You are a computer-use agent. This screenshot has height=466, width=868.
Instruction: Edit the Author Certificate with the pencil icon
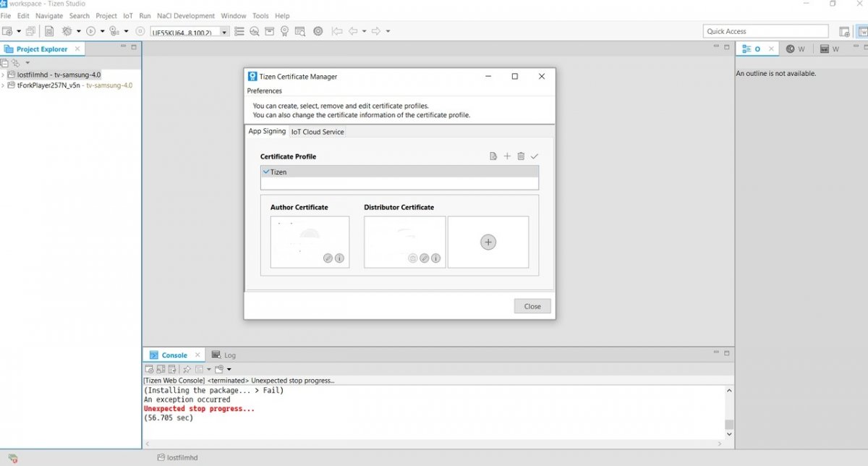pyautogui.click(x=328, y=258)
